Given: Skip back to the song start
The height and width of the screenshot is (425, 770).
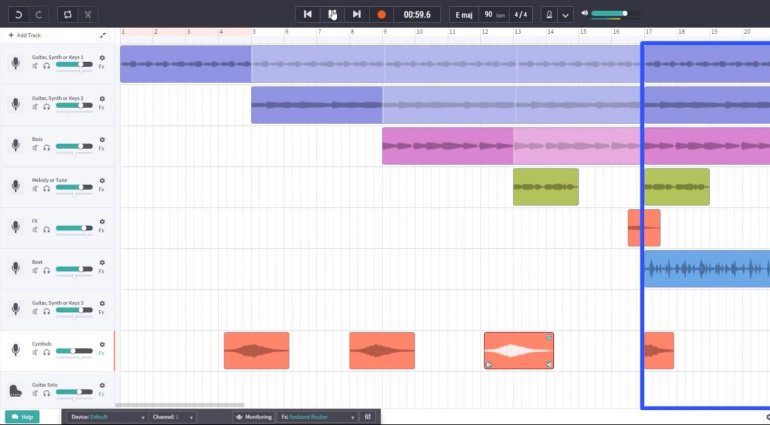Looking at the screenshot, I should tap(307, 15).
